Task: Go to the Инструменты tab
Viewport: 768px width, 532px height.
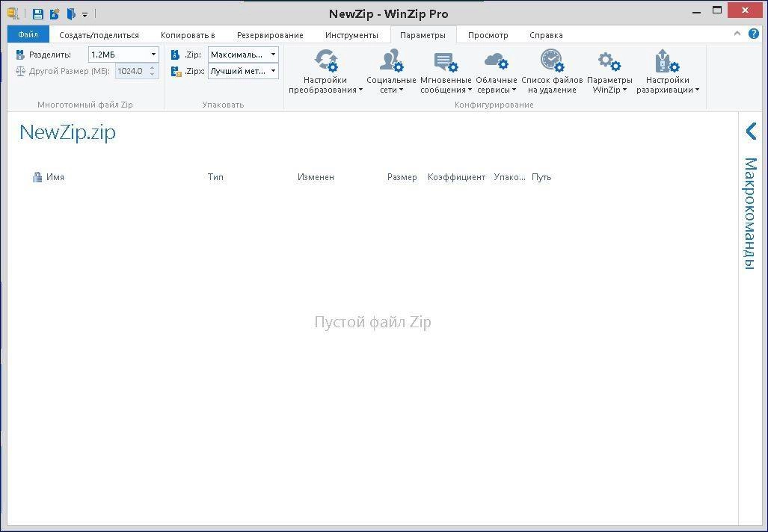Action: (x=351, y=35)
